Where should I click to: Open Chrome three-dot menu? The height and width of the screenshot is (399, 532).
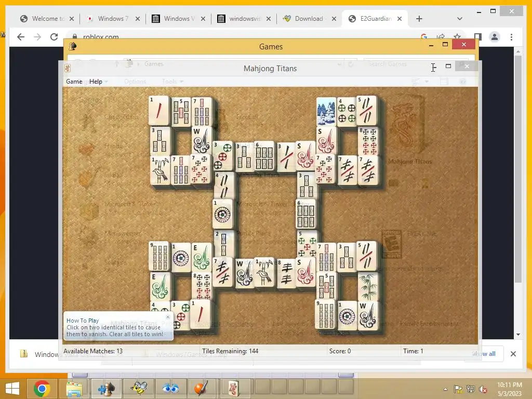[511, 37]
